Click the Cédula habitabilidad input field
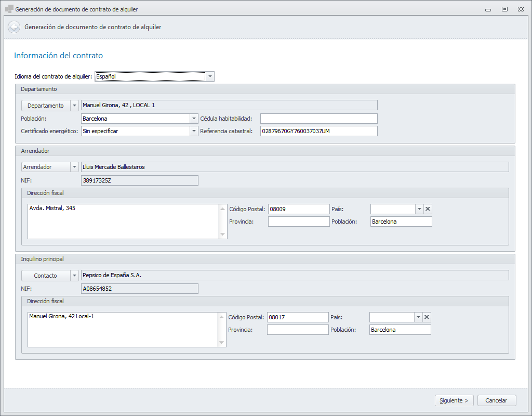The width and height of the screenshot is (532, 416). click(318, 119)
